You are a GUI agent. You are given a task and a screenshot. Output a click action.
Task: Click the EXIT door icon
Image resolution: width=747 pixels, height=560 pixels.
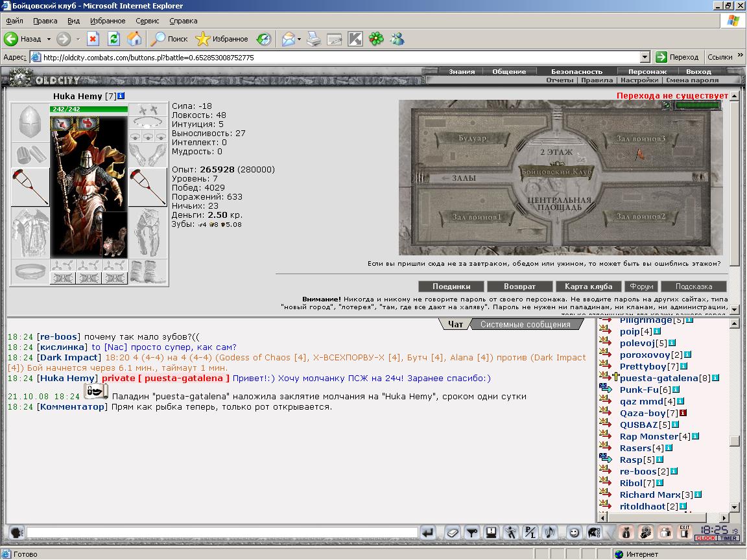coord(684,532)
